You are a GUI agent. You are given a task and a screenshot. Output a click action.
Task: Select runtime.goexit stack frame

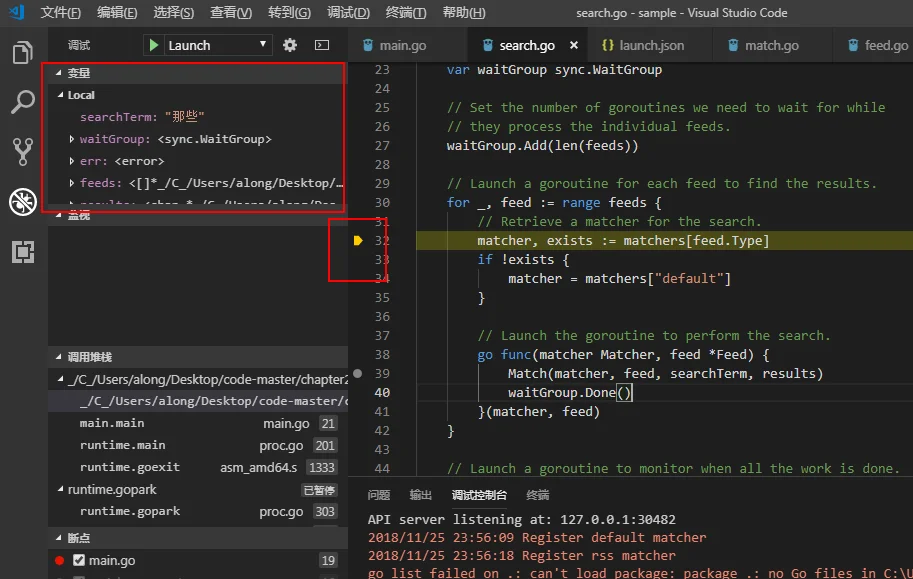point(198,467)
